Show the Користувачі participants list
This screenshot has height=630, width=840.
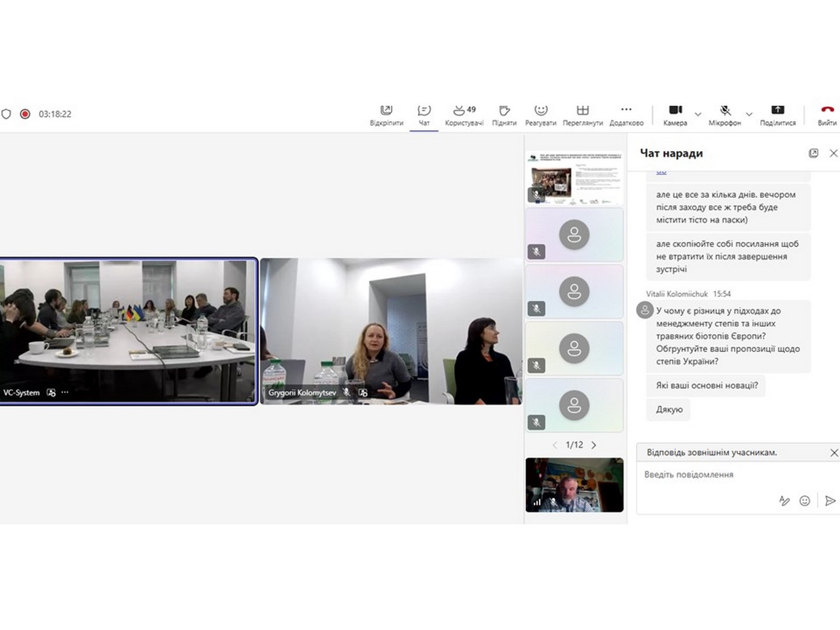(x=464, y=114)
